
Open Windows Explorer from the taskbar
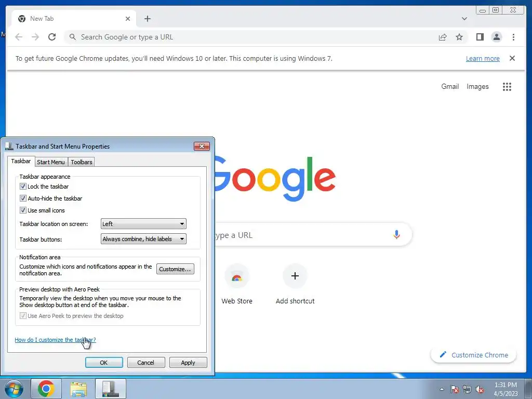(x=78, y=389)
